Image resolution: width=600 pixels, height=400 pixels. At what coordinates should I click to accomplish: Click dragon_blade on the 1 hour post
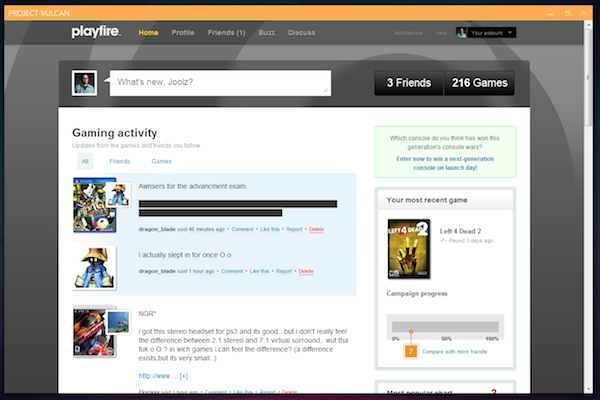point(157,271)
